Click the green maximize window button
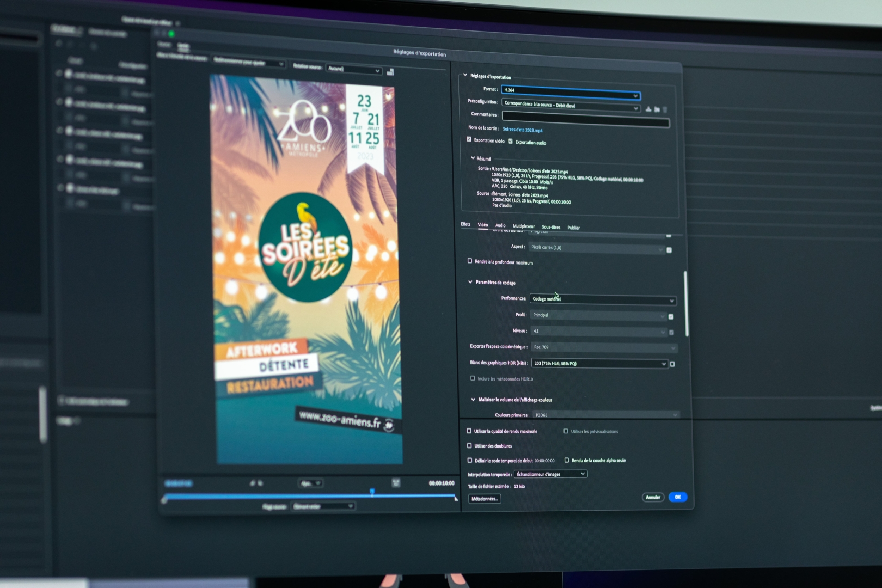This screenshot has width=882, height=588. (171, 34)
